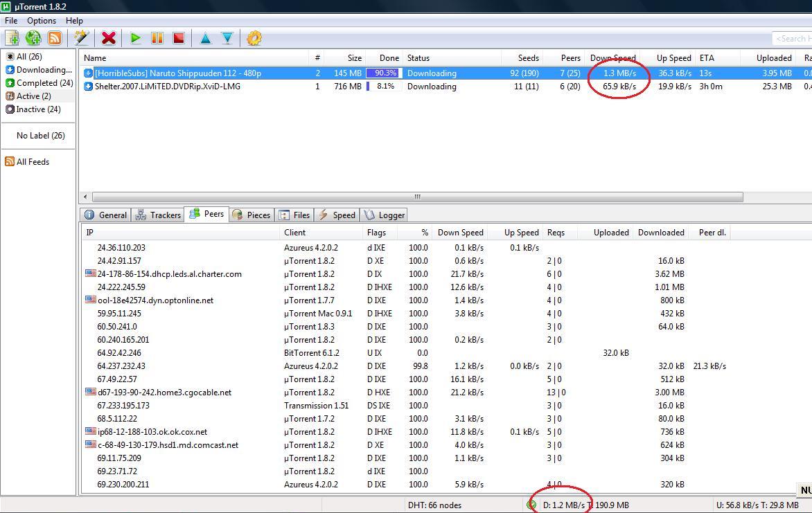
Task: Select the Shelter.2007 torrent row
Action: click(x=445, y=87)
